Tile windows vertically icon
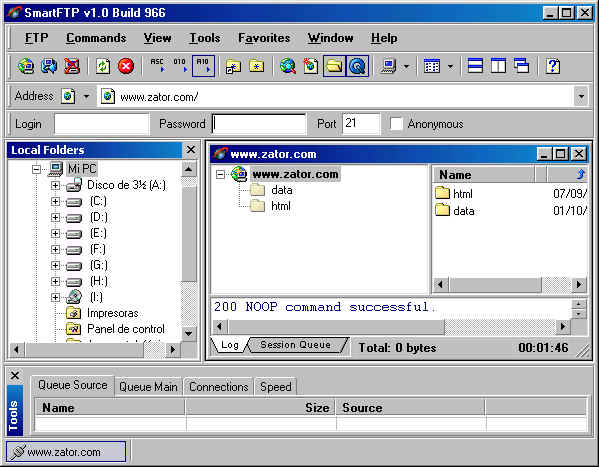Screen dimensions: 599x467 pos(498,66)
